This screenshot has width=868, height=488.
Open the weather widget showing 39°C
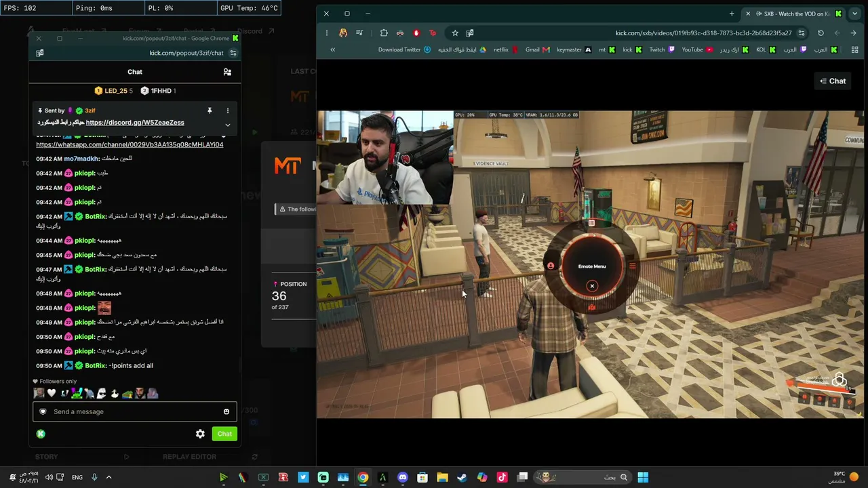[x=845, y=477]
